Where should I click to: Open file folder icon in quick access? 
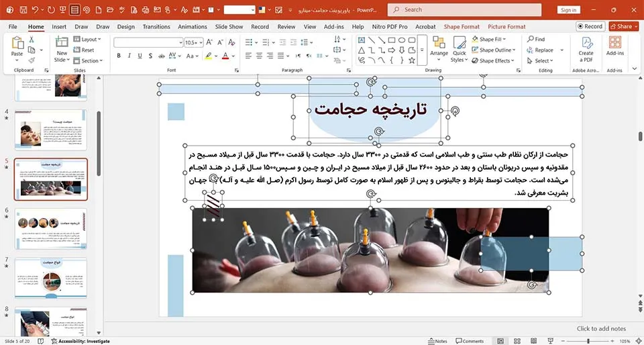click(x=109, y=9)
